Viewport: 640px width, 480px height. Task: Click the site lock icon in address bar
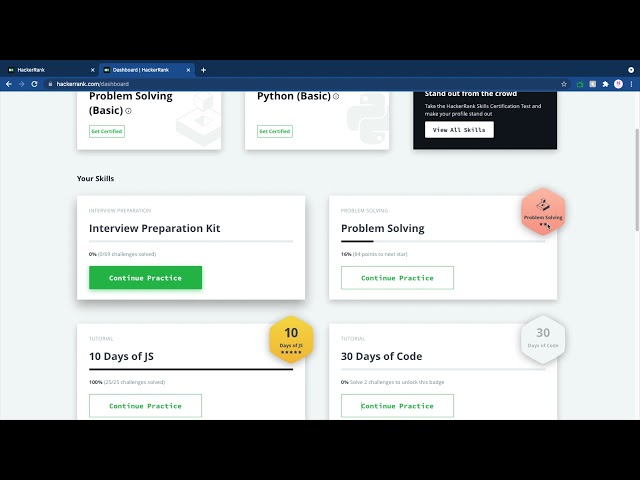(x=50, y=84)
